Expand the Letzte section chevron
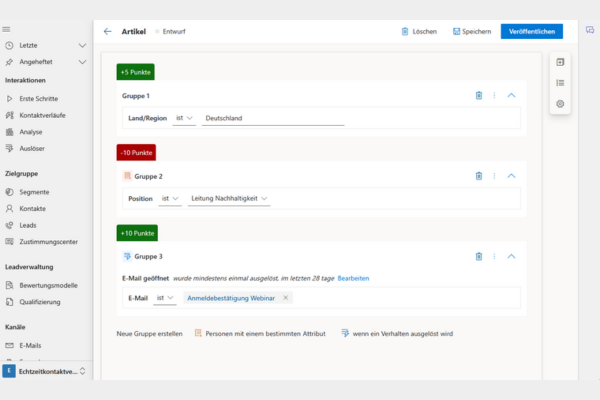 pos(82,46)
